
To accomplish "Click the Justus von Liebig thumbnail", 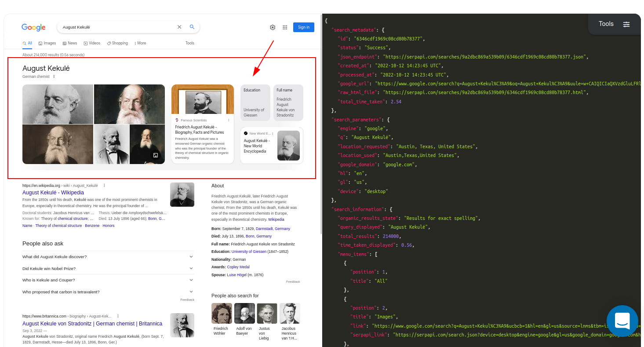I will pyautogui.click(x=267, y=313).
